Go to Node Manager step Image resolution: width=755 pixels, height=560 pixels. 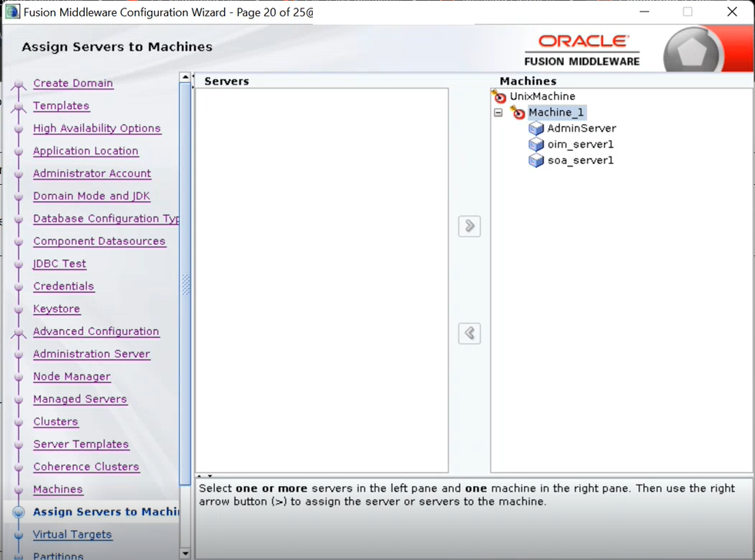tap(72, 377)
